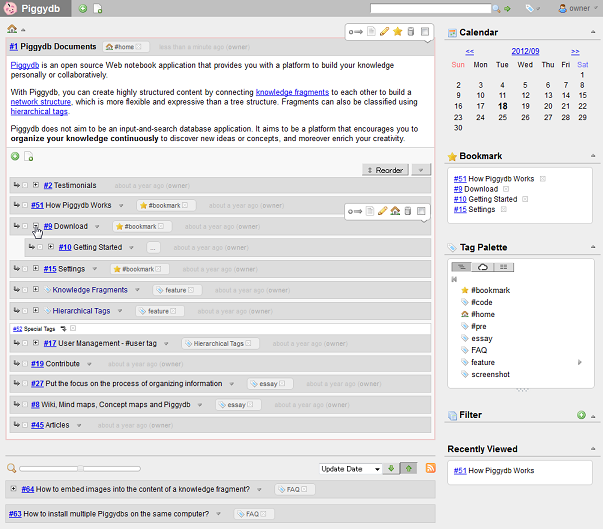
Task: Tick the checkbox beside #15 Settings
Action: pos(25,269)
